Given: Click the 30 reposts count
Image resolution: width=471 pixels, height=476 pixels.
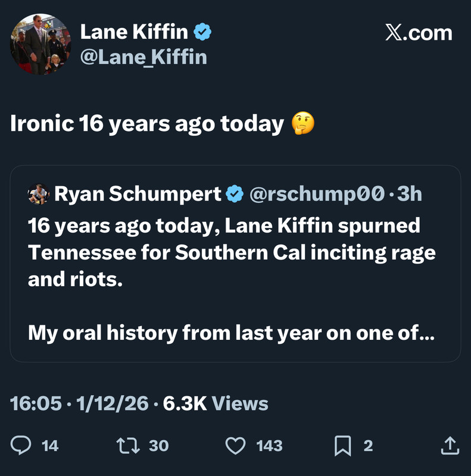Looking at the screenshot, I should point(158,445).
